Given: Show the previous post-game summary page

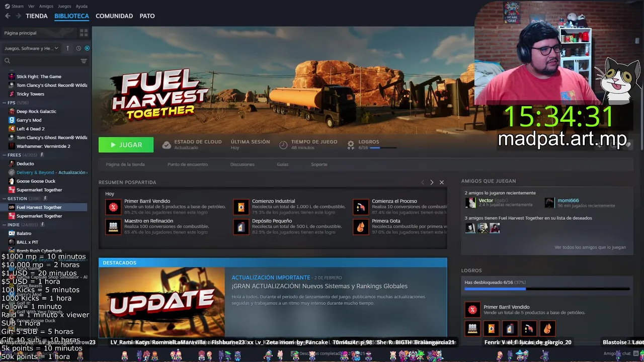Looking at the screenshot, I should pos(423,182).
